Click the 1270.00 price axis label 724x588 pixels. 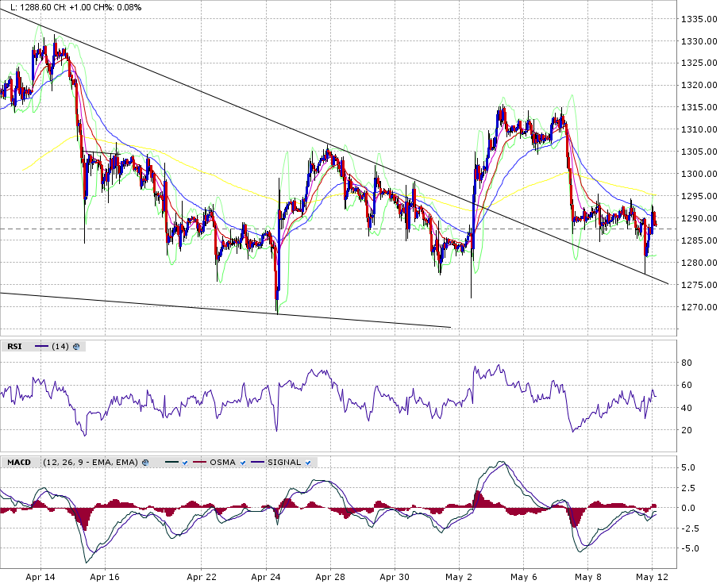tap(699, 307)
